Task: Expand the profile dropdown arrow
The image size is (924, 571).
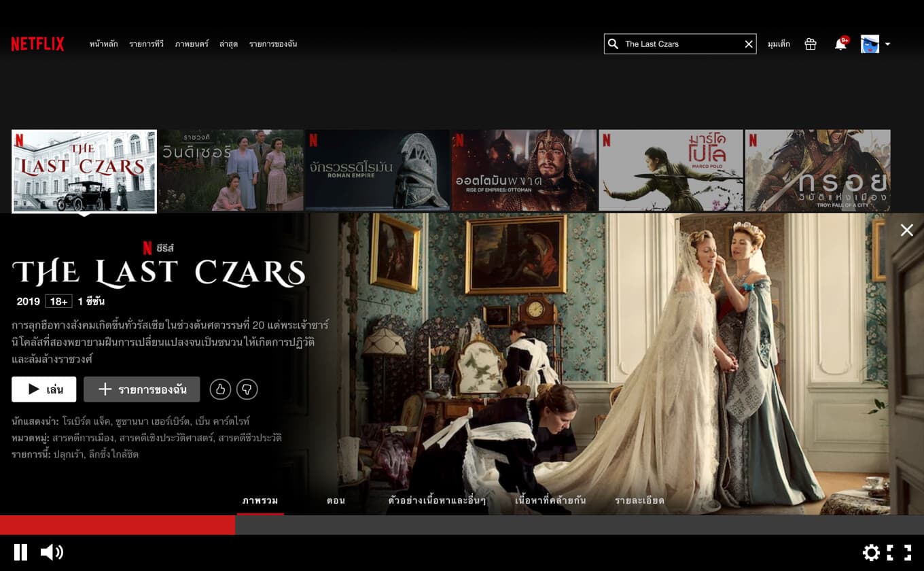Action: 887,45
